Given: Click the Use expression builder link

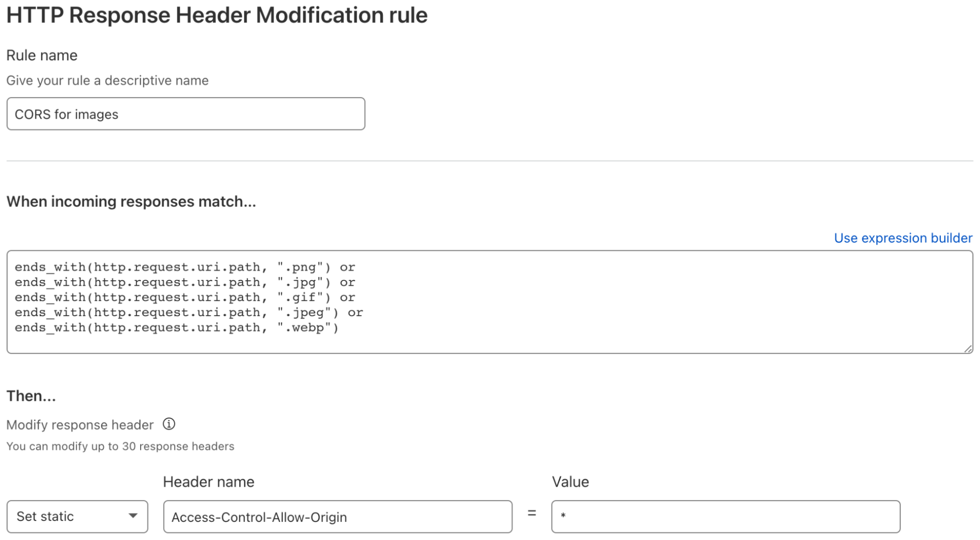Looking at the screenshot, I should click(903, 238).
